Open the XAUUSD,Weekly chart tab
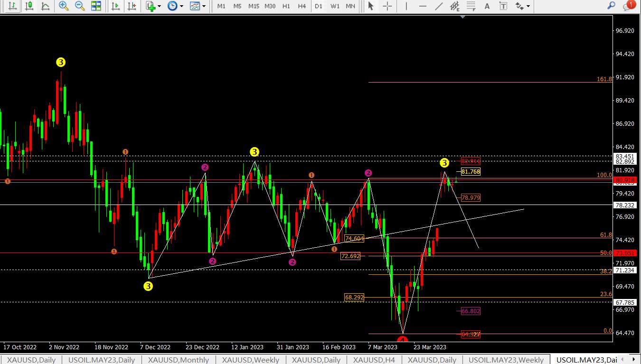 coord(250,360)
